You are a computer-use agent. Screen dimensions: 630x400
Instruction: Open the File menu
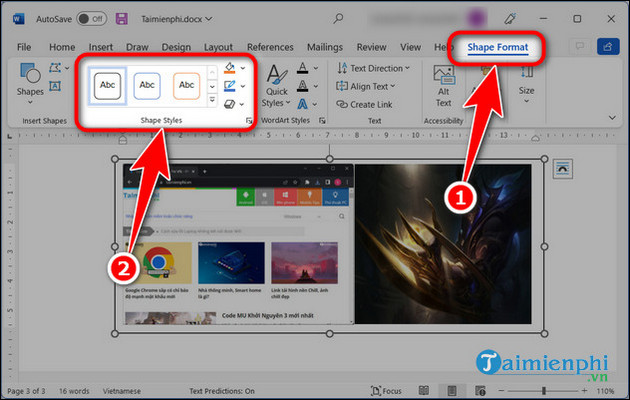pyautogui.click(x=24, y=47)
